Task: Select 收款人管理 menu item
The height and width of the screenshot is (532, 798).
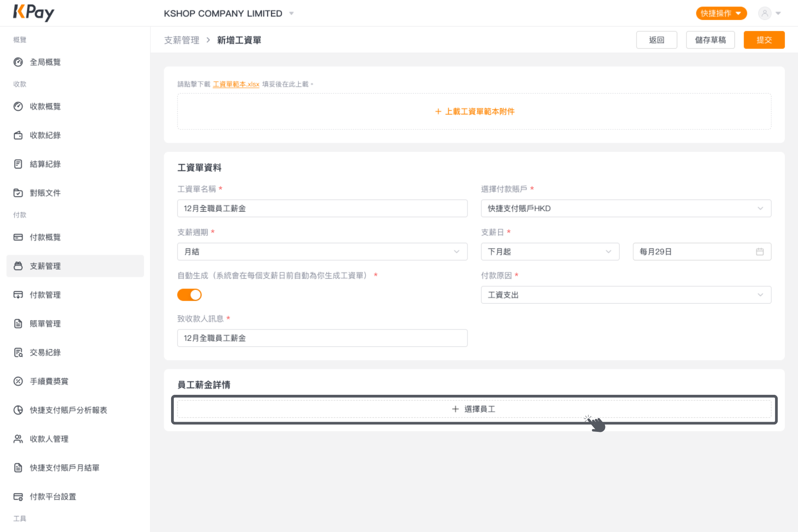Action: tap(75, 439)
